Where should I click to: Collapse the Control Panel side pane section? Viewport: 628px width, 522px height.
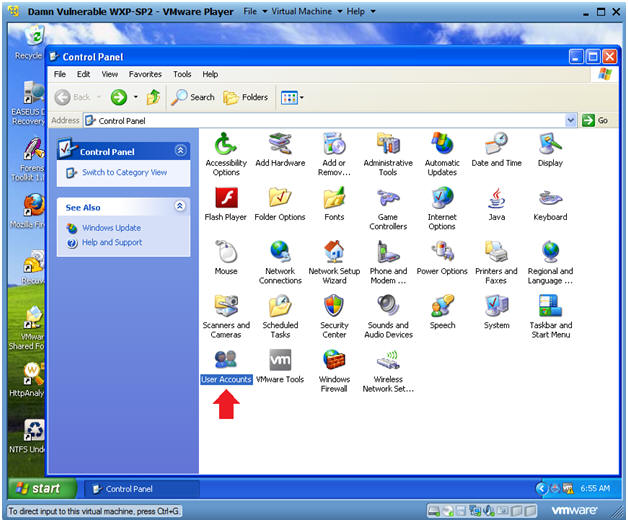pyautogui.click(x=180, y=150)
